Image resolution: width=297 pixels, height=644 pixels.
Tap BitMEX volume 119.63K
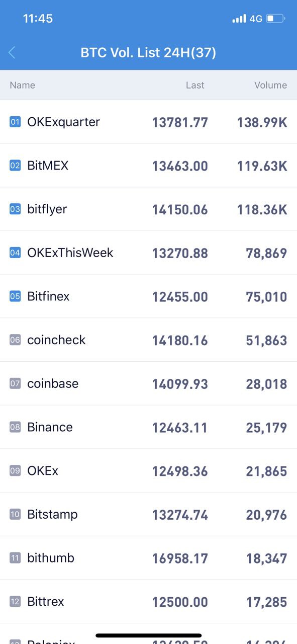tap(262, 166)
